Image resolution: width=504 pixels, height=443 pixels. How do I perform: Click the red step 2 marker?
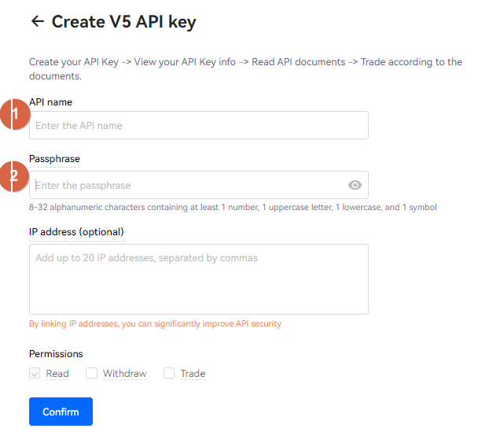(x=14, y=176)
